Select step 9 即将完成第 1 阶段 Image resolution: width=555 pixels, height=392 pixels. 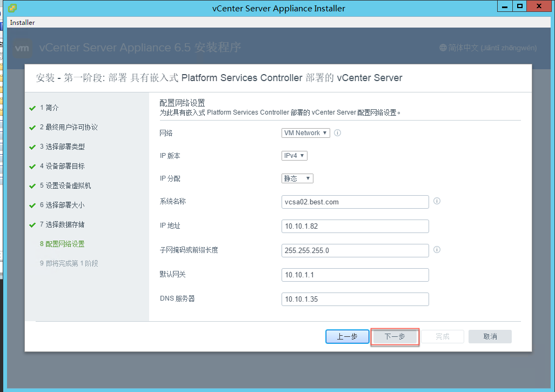(x=69, y=263)
